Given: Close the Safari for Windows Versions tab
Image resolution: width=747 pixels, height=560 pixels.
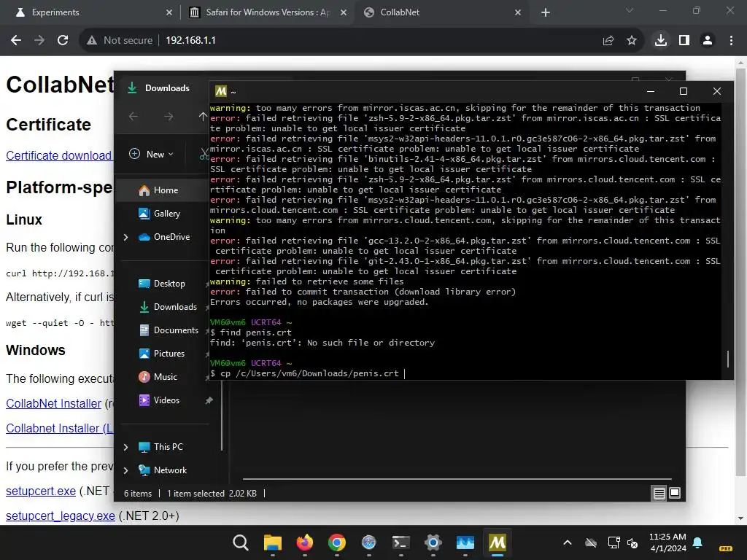Looking at the screenshot, I should point(344,12).
